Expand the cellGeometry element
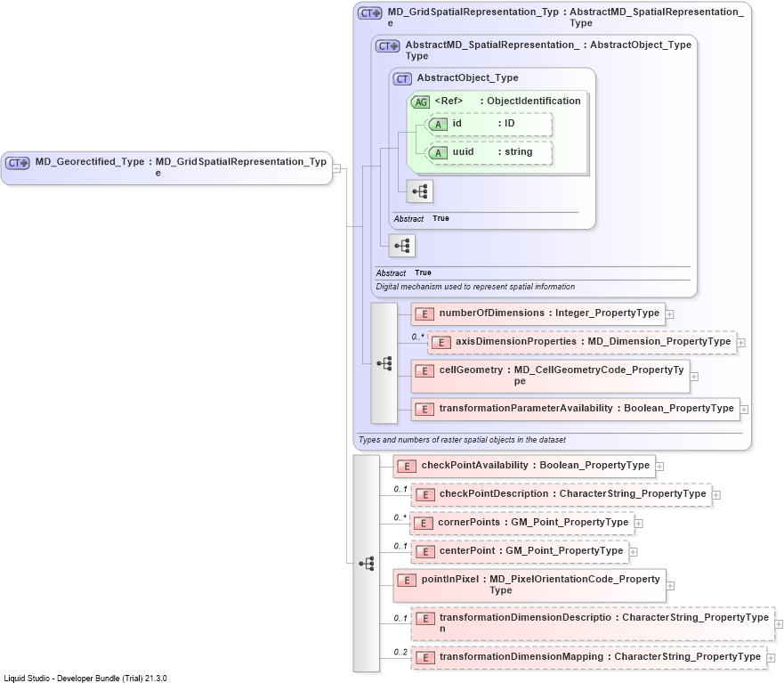The width and height of the screenshot is (784, 683). 694,377
